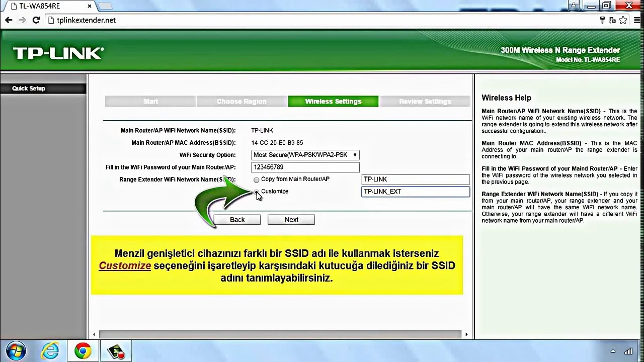Click the browser back arrow
The height and width of the screenshot is (362, 644).
click(9, 20)
